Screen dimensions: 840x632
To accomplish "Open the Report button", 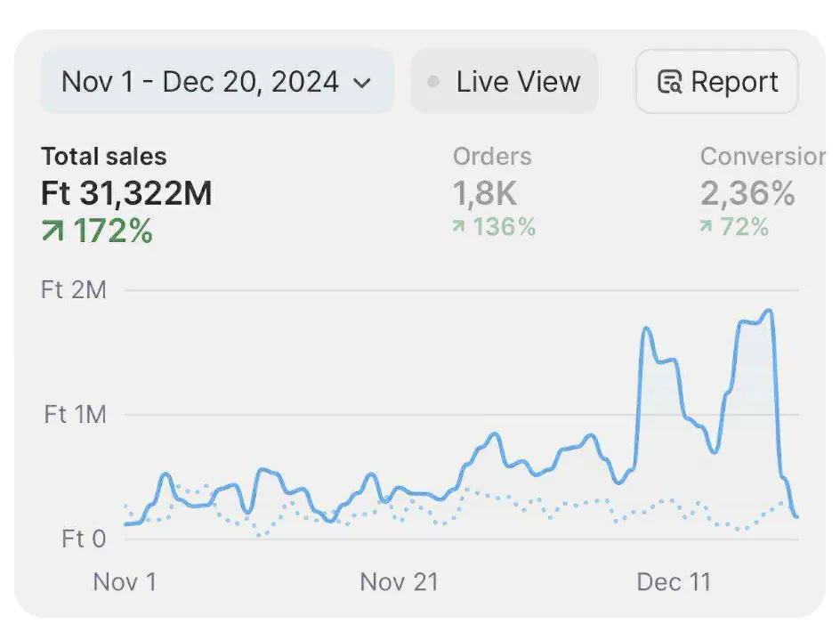I will point(717,82).
